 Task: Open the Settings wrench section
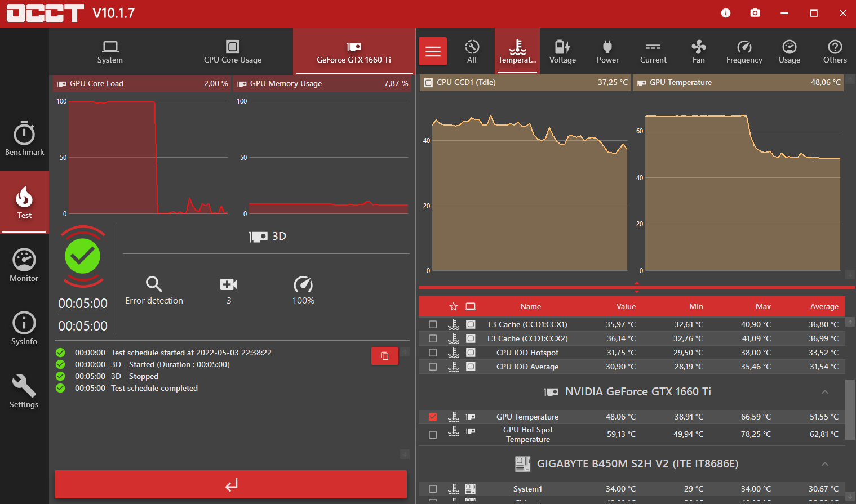24,391
